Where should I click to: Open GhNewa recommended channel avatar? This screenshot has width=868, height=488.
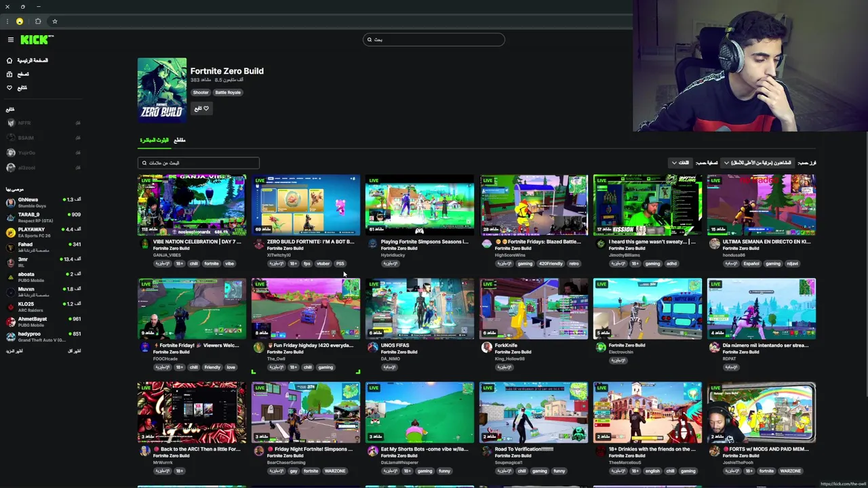11,202
